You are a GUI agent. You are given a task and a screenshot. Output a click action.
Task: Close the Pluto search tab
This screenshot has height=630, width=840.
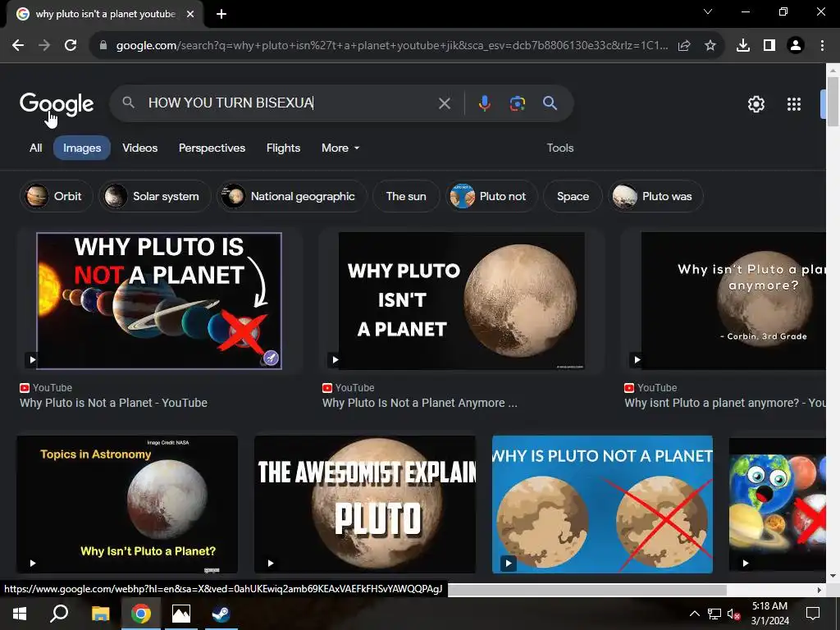click(x=190, y=14)
